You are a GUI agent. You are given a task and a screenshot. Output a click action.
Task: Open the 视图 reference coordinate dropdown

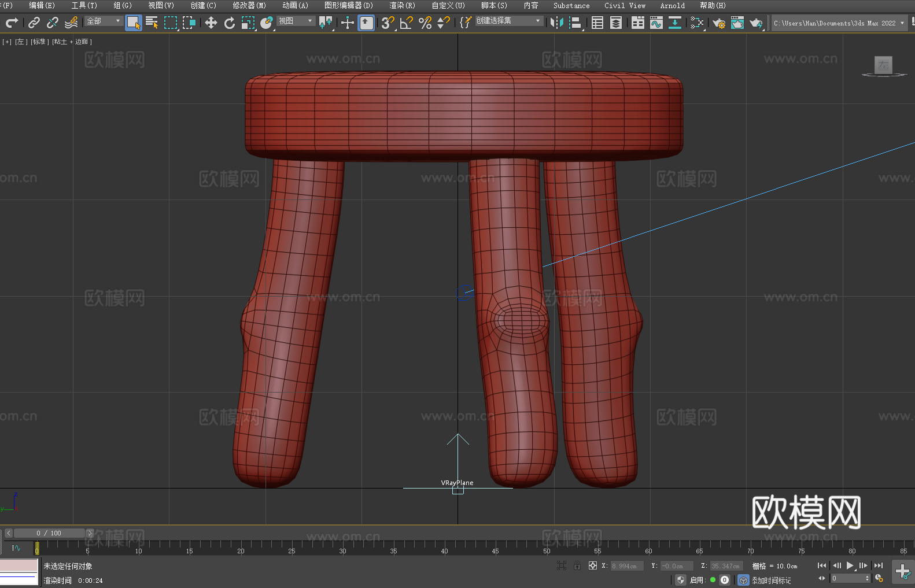(296, 21)
